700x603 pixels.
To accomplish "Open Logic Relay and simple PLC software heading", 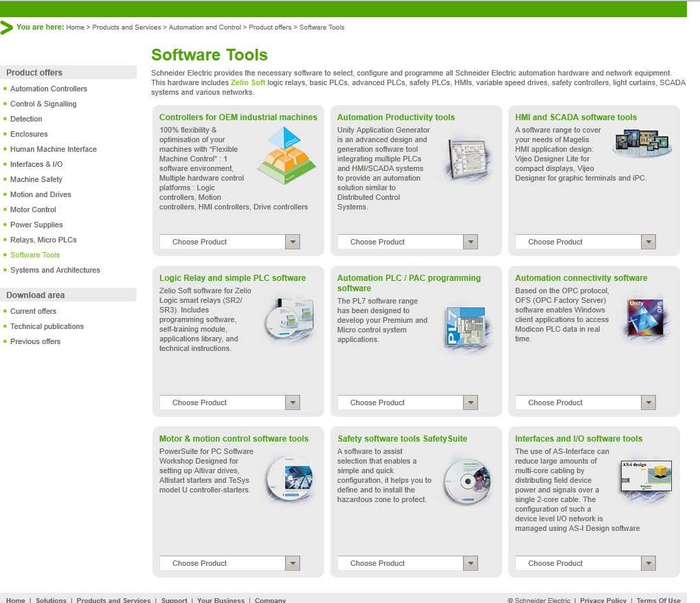I will point(233,278).
